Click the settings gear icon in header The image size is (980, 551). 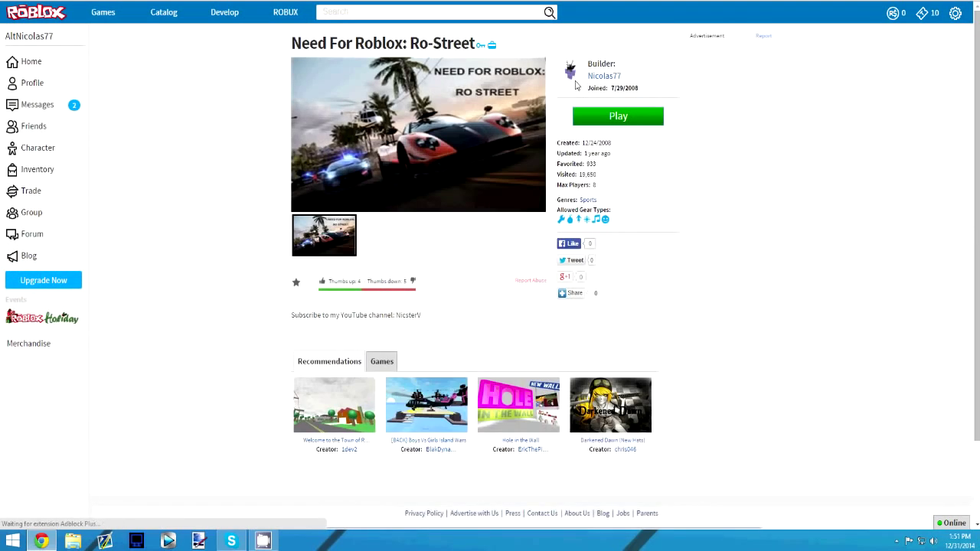(x=955, y=13)
